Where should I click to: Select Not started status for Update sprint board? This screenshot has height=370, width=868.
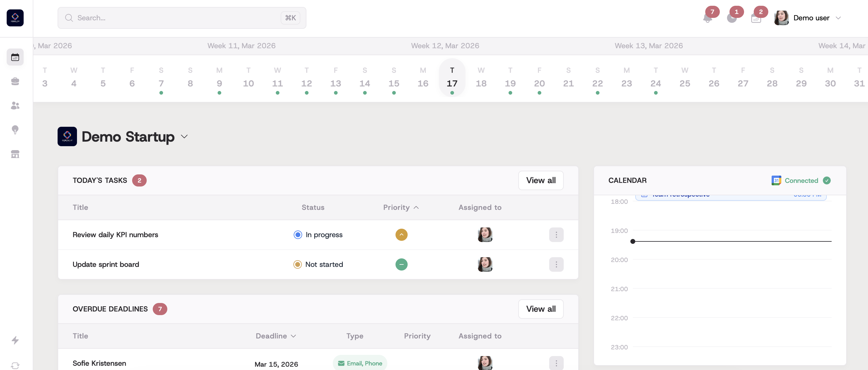coord(298,264)
